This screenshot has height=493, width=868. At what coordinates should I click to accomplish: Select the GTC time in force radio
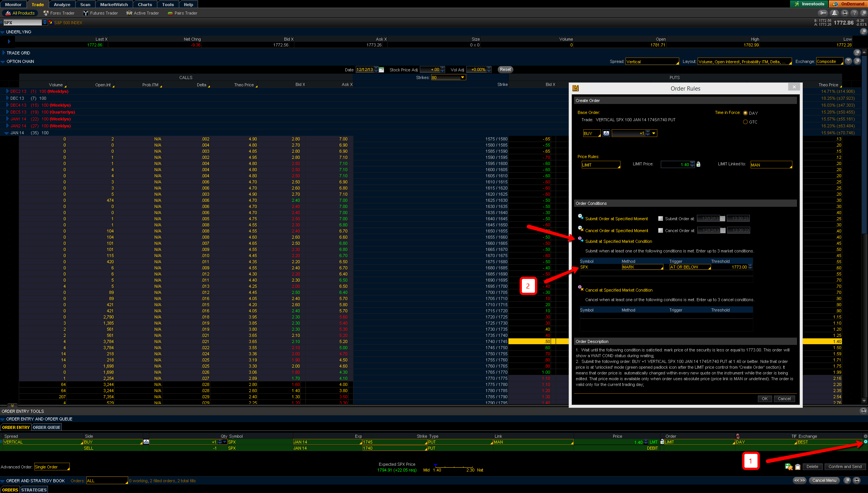[x=745, y=122]
